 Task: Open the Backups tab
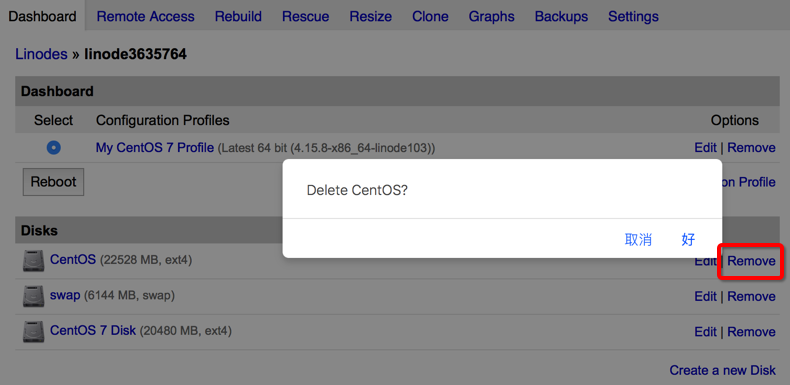tap(561, 17)
